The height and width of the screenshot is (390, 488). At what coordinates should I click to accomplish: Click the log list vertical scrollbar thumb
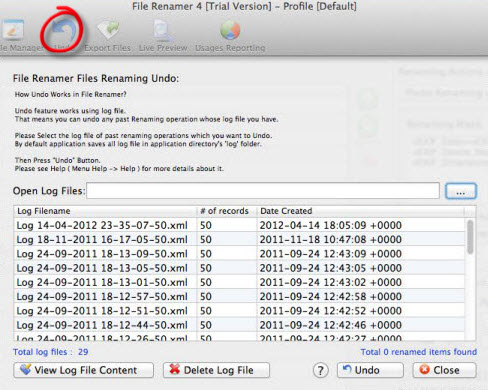tap(470, 237)
